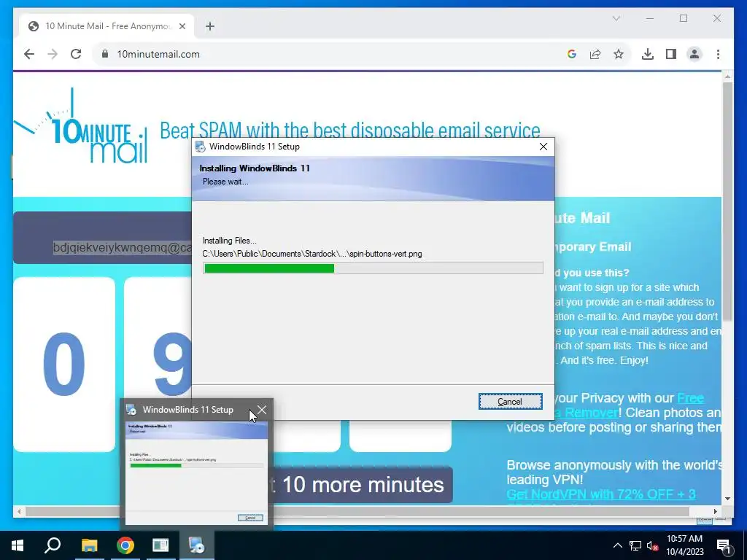Close the taskbar preview thumbnail
747x560 pixels.
click(x=262, y=410)
